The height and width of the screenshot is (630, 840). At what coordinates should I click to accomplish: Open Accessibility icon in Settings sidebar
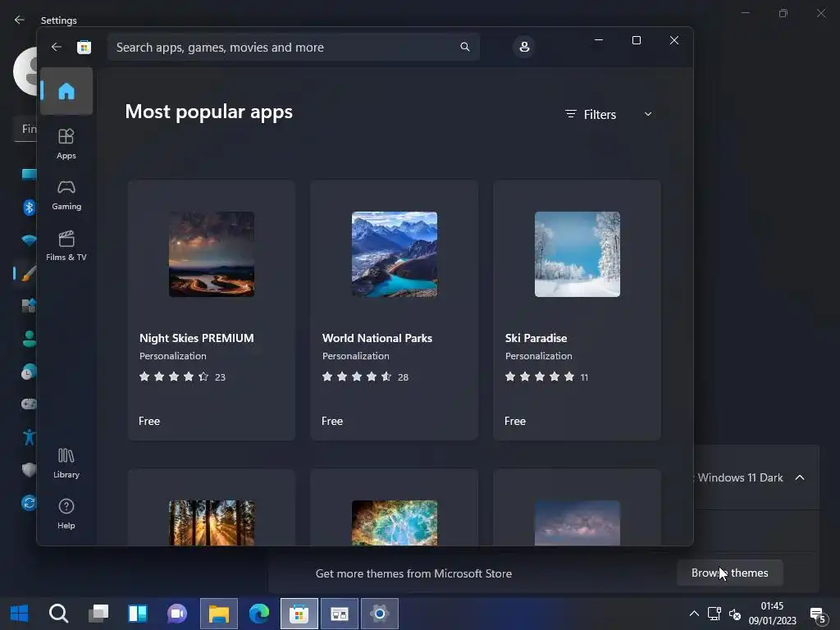(x=30, y=437)
